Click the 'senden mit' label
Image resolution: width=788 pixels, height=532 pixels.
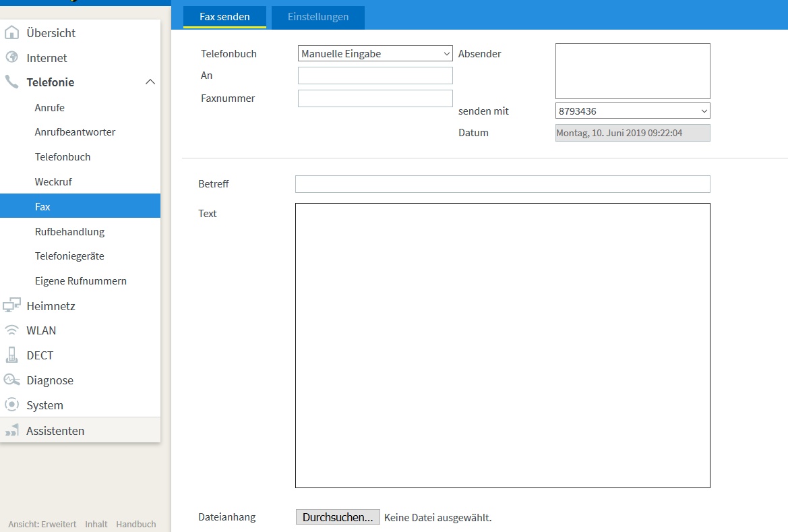pos(483,111)
